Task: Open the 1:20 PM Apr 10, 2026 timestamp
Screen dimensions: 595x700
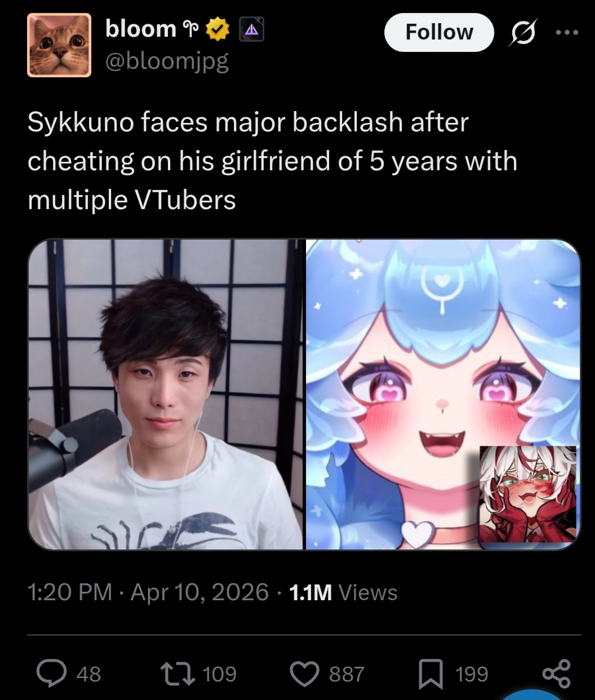Action: (148, 592)
